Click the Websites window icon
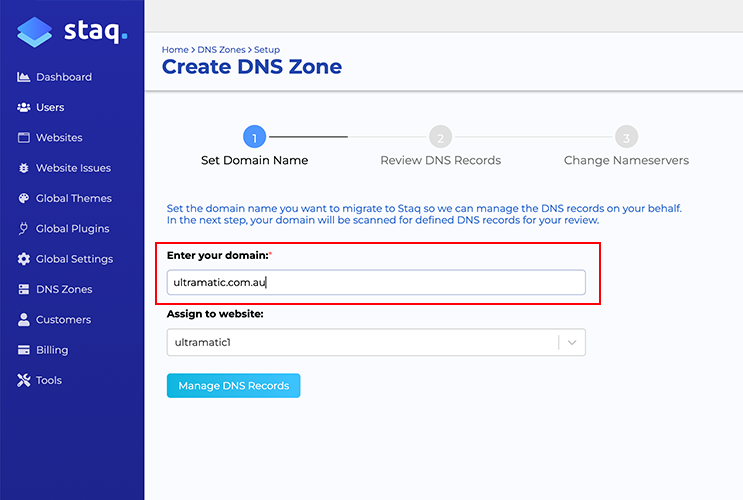743x500 pixels. pyautogui.click(x=24, y=137)
